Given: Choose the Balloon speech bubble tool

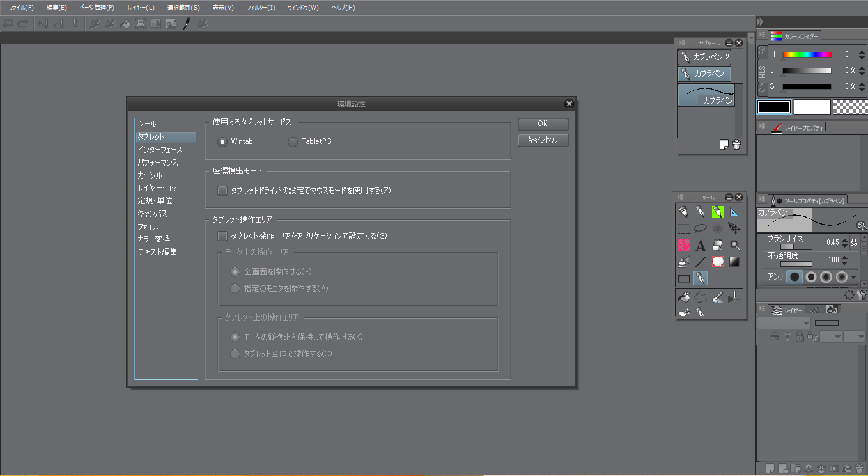Looking at the screenshot, I should (717, 262).
